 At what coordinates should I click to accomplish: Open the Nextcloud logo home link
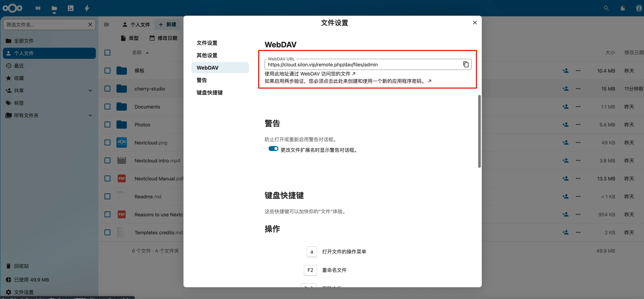12,8
